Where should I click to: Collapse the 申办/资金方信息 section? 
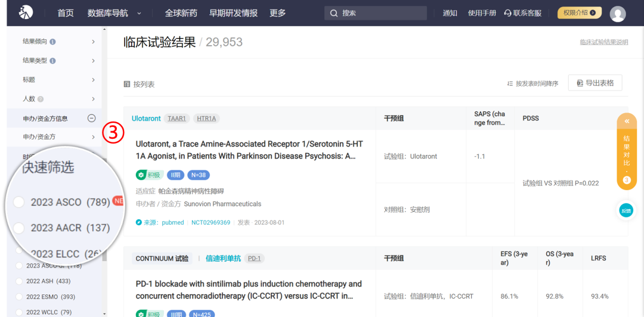(91, 118)
